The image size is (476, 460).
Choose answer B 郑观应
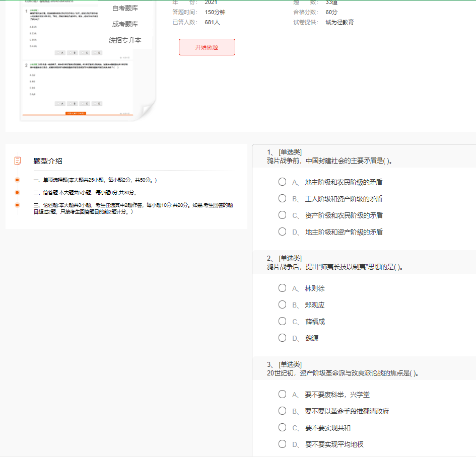click(282, 305)
